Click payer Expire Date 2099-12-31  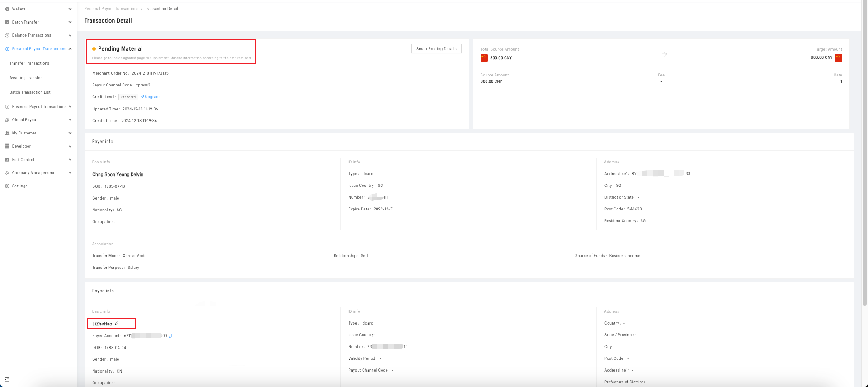pos(371,209)
